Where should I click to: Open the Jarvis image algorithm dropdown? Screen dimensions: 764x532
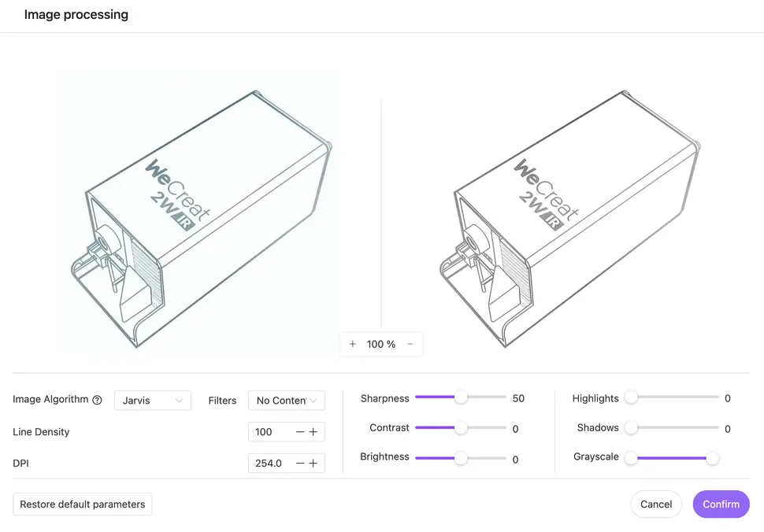click(152, 401)
